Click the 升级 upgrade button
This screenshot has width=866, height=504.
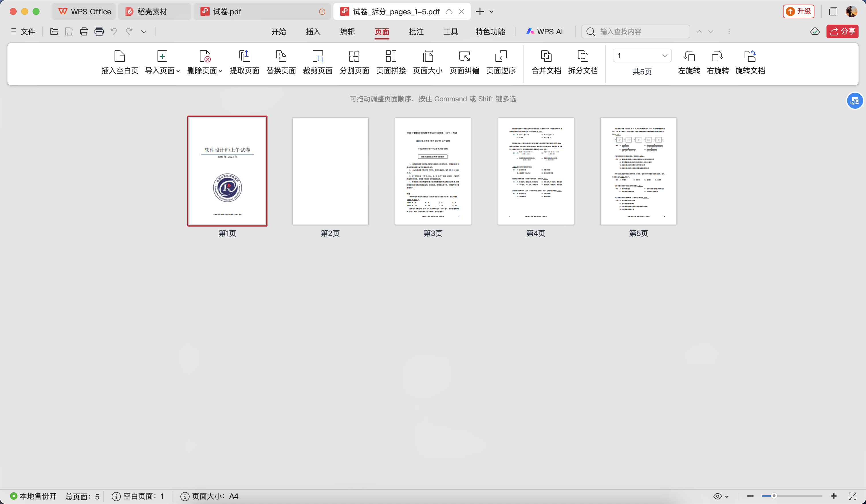[x=799, y=12]
